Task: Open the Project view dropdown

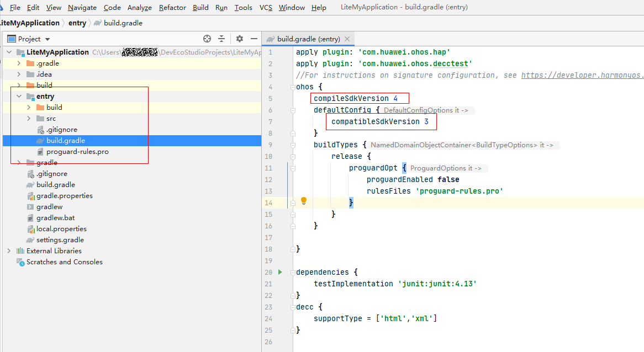Action: (47, 39)
